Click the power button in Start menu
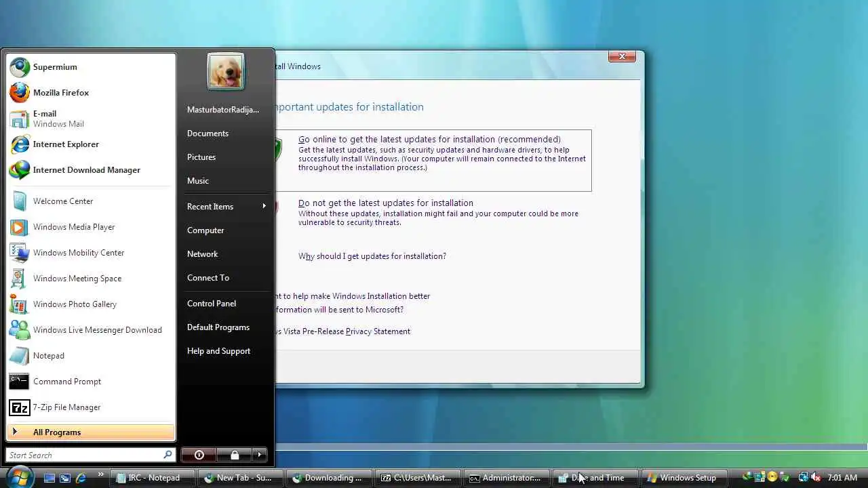The width and height of the screenshot is (868, 488). [199, 455]
